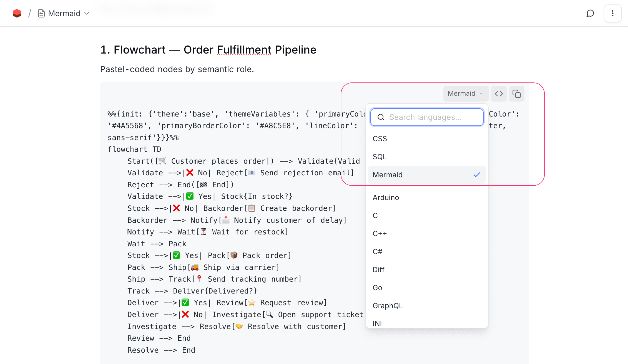This screenshot has height=364, width=628.
Task: Click the document icon beside Mermaid title
Action: point(41,13)
